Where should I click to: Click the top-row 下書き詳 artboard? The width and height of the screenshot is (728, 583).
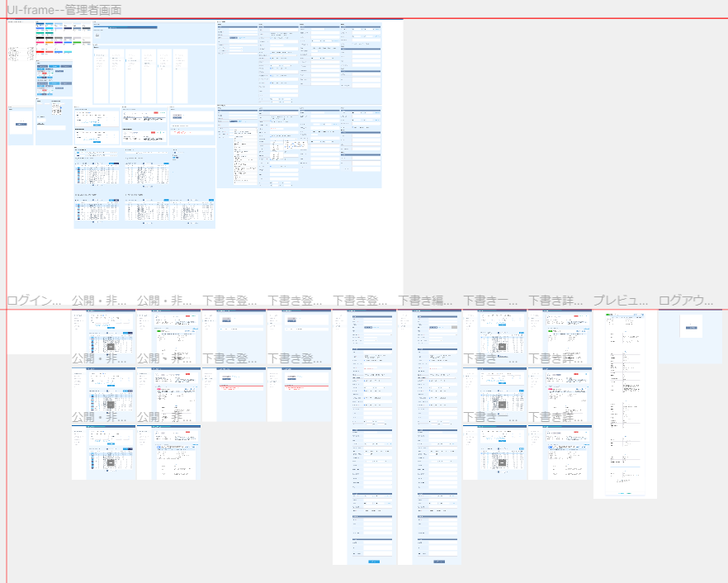pos(560,334)
